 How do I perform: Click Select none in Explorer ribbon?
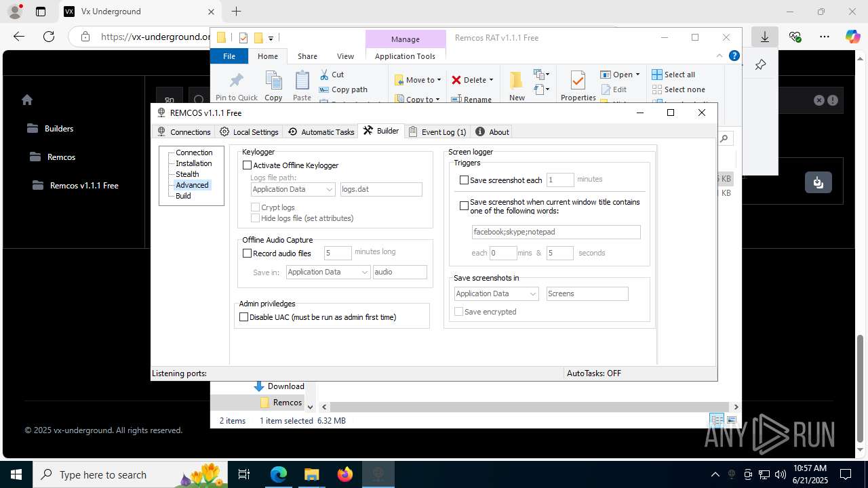click(678, 89)
